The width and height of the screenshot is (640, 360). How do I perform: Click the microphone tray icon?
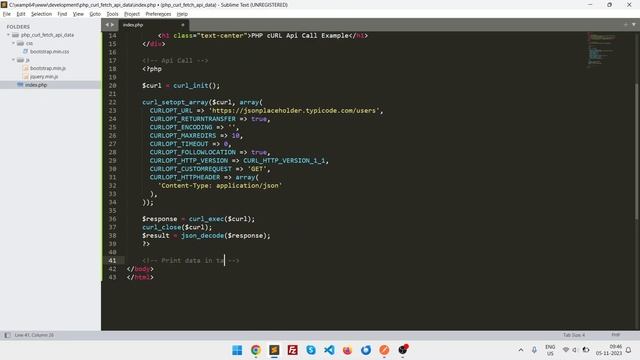coord(534,350)
